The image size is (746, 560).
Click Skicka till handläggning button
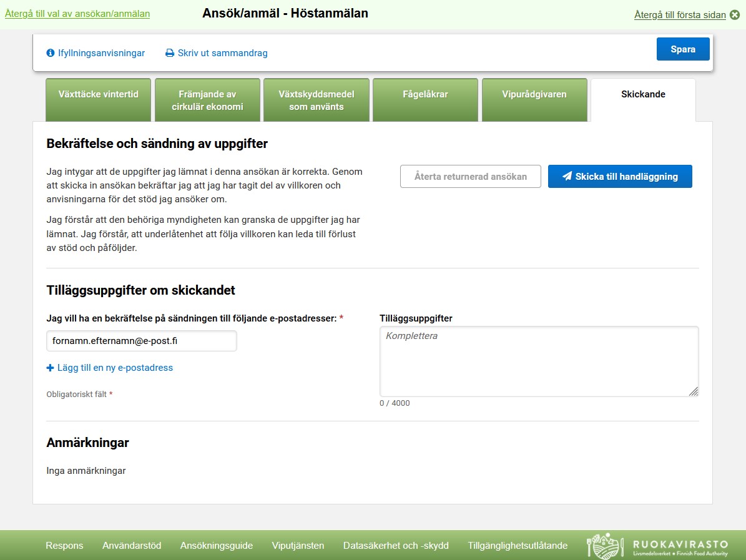point(620,177)
